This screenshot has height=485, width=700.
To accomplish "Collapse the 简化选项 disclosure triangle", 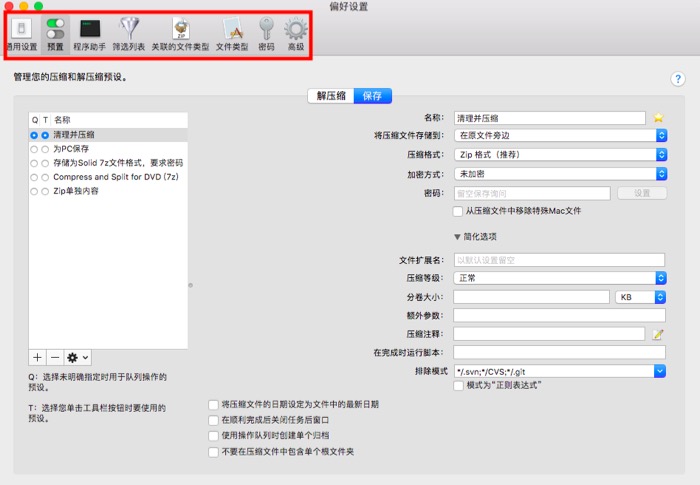I will tap(457, 237).
